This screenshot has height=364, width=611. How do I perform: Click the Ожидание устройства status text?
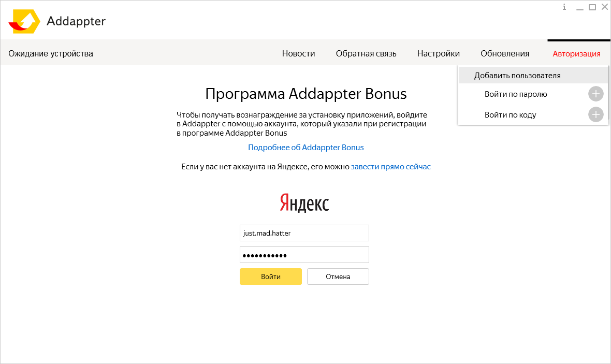(x=51, y=53)
